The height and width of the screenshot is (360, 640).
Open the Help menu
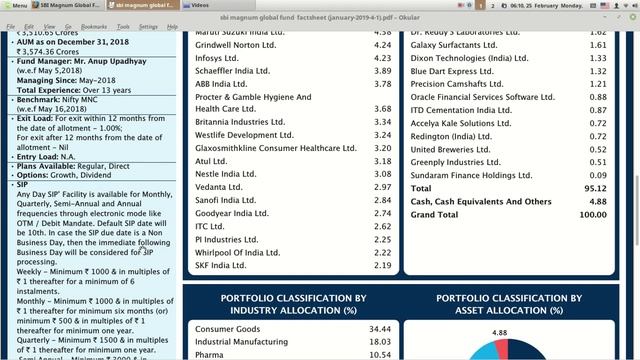click(x=172, y=27)
